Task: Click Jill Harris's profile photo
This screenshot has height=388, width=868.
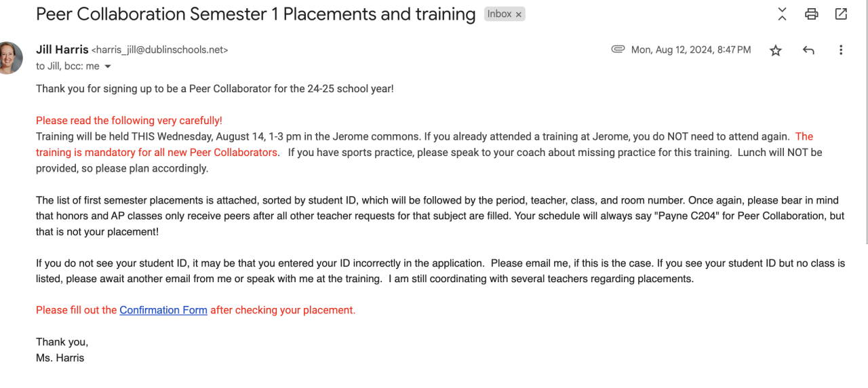Action: [x=9, y=58]
